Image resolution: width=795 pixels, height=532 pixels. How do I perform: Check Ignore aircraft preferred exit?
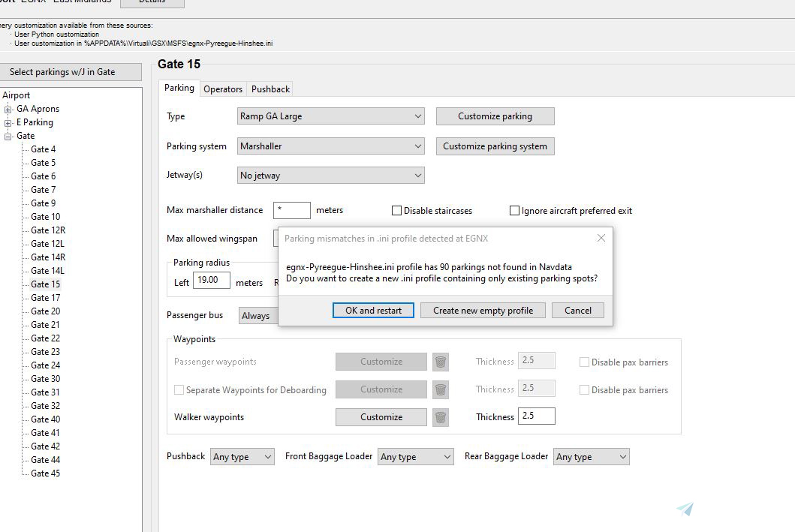[x=515, y=210]
